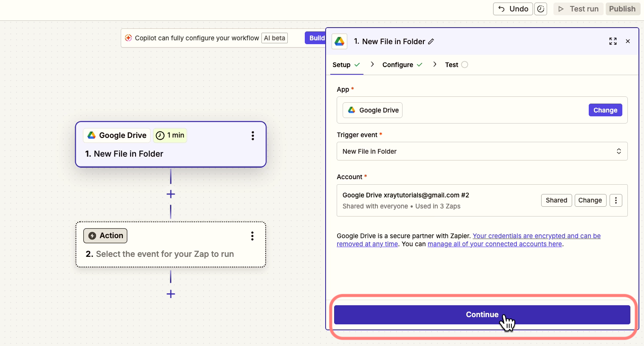This screenshot has height=346, width=644.
Task: Open the action step three-dot menu
Action: 252,236
